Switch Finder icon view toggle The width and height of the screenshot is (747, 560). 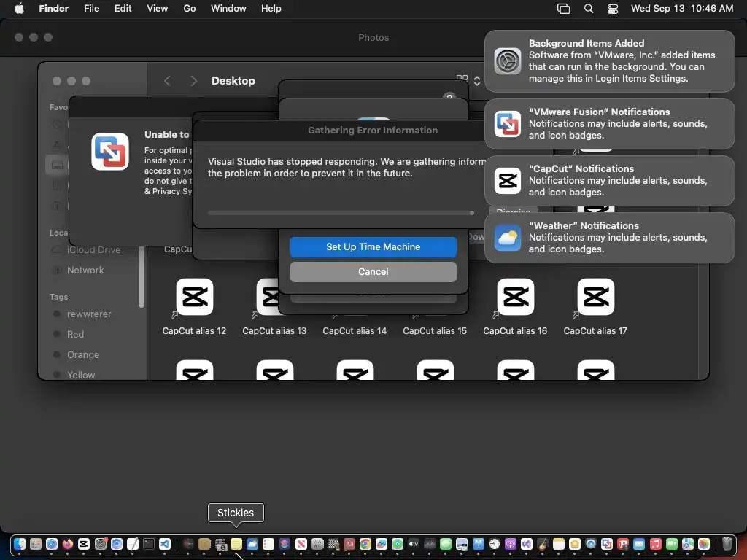[x=462, y=79]
